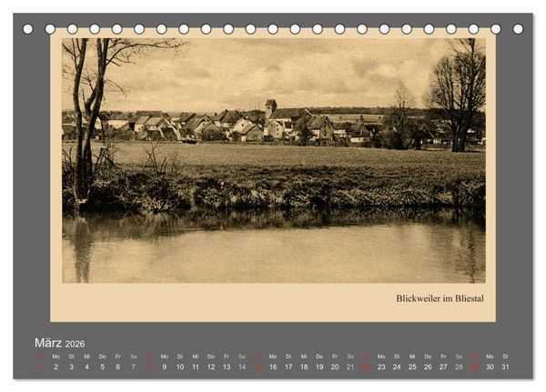The width and height of the screenshot is (546, 392).
Task: Select date 24 in the calendar strip
Action: point(397,367)
